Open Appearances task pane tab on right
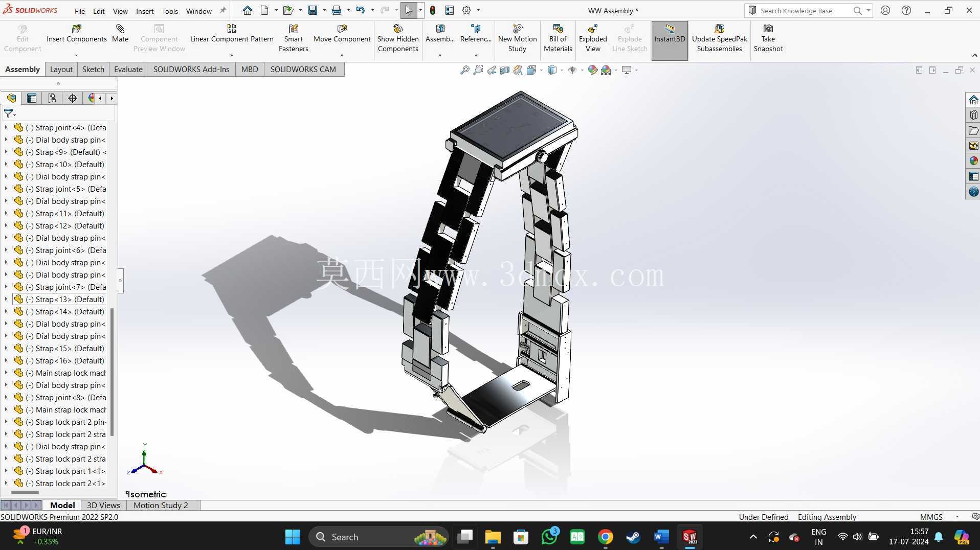The width and height of the screenshot is (980, 550). coord(973,161)
